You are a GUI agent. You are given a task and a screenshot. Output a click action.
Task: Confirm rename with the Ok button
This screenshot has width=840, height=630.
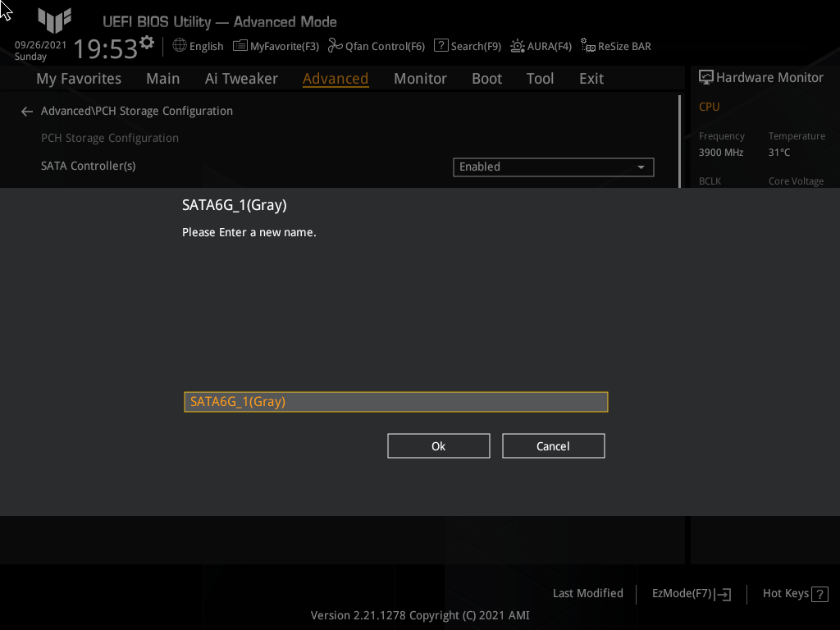[438, 445]
